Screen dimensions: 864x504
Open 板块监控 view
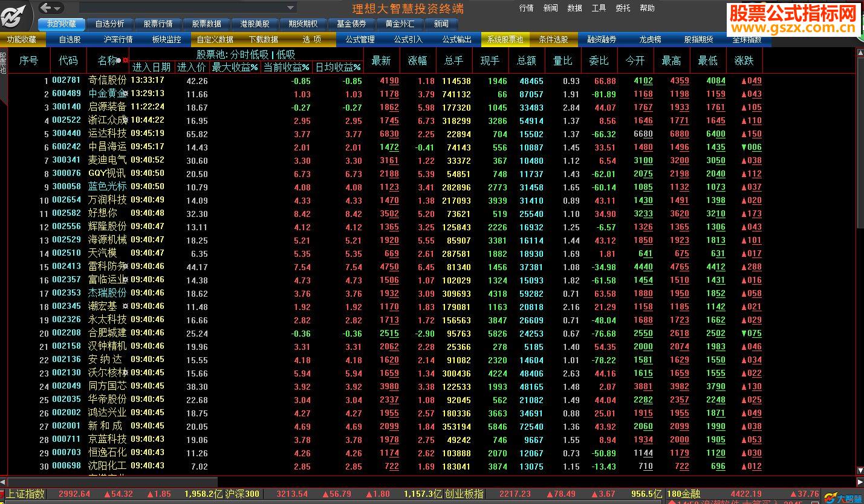coord(167,39)
